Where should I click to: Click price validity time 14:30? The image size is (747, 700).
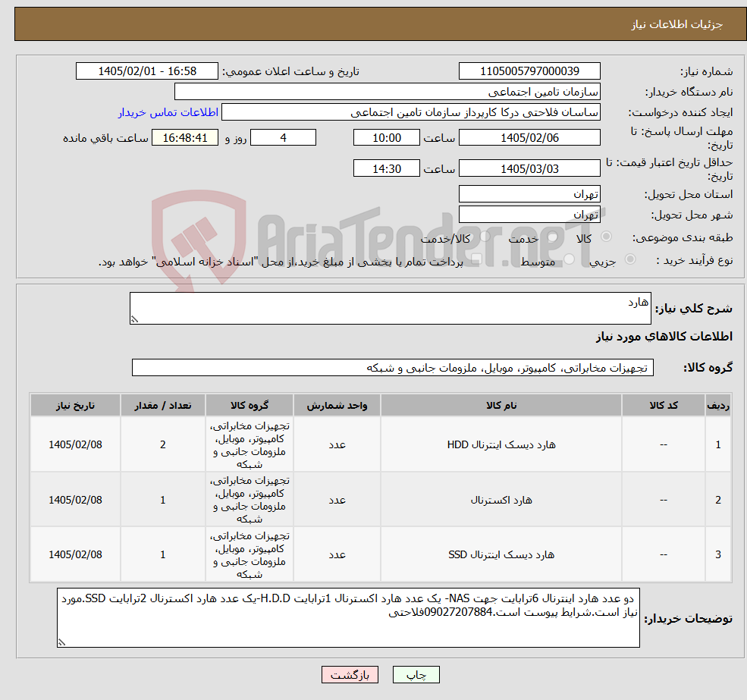coord(386,168)
